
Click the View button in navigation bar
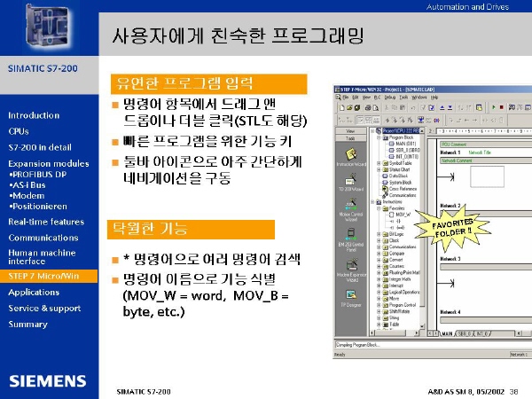(x=351, y=131)
